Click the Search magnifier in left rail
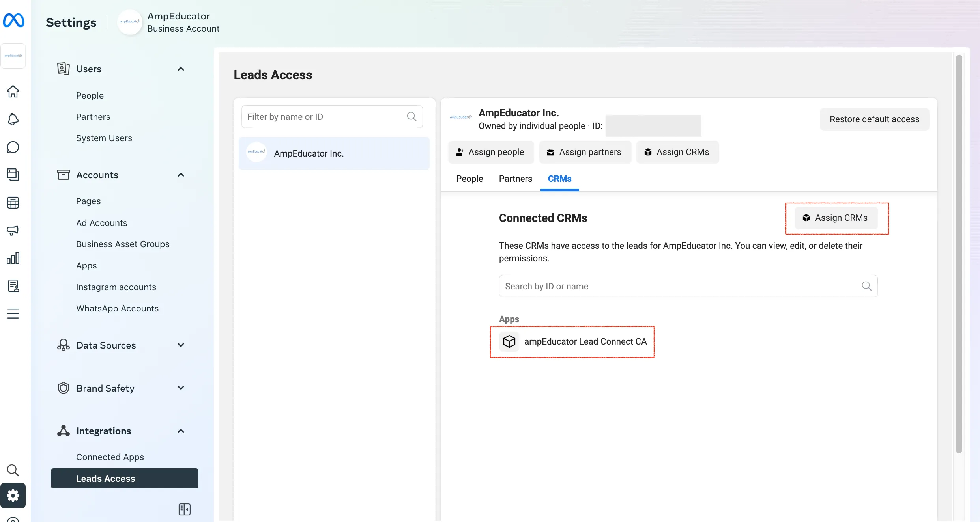The height and width of the screenshot is (522, 980). [13, 470]
